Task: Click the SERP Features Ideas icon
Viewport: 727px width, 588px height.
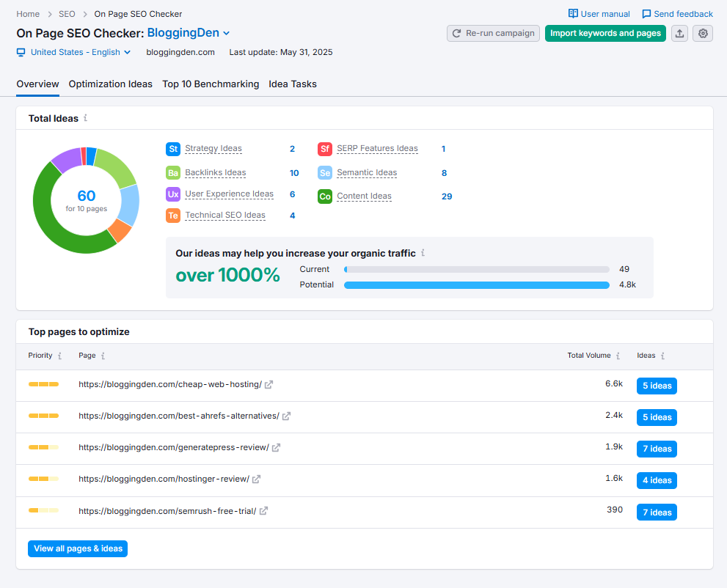Action: pyautogui.click(x=325, y=148)
